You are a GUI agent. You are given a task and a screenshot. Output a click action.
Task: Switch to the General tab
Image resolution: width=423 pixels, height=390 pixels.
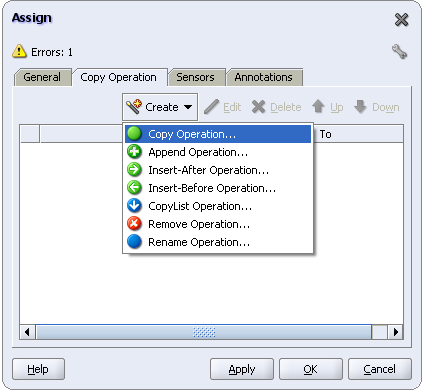tap(42, 77)
